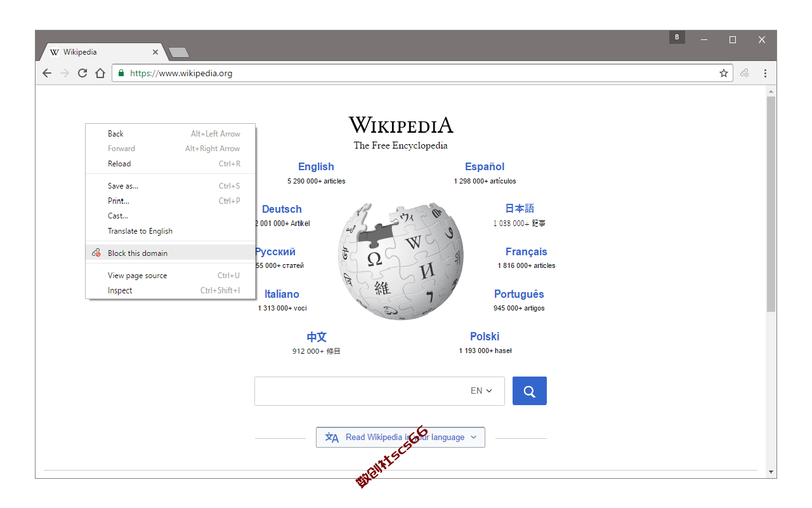The height and width of the screenshot is (508, 812).
Task: Open the Polski Wikipedia link
Action: 485,337
